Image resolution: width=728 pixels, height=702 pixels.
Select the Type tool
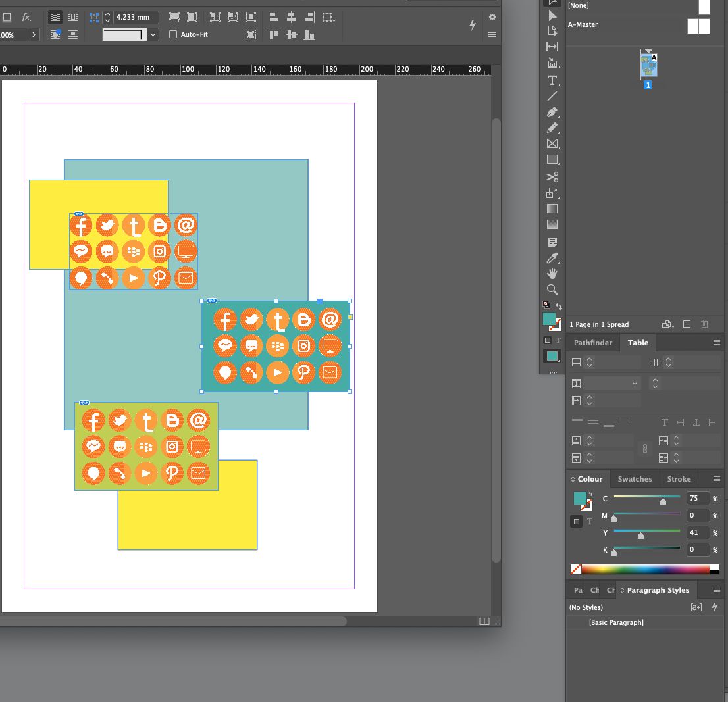552,80
